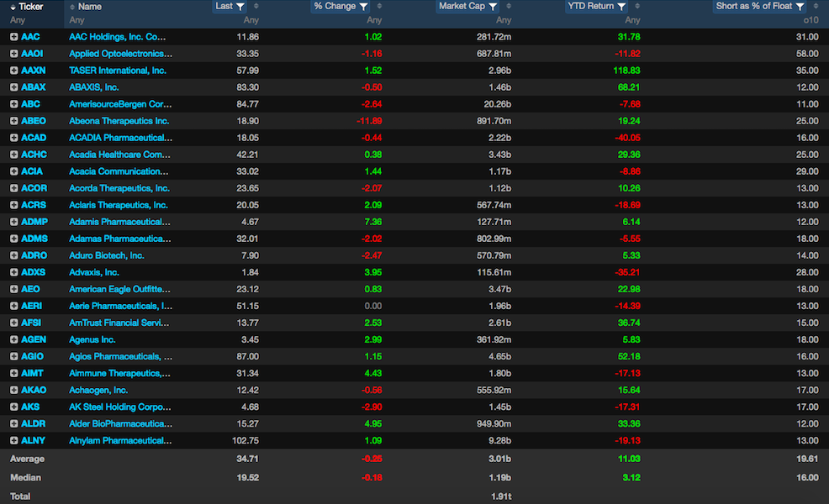Open the ALNY ticker link
The height and width of the screenshot is (504, 829).
(33, 441)
